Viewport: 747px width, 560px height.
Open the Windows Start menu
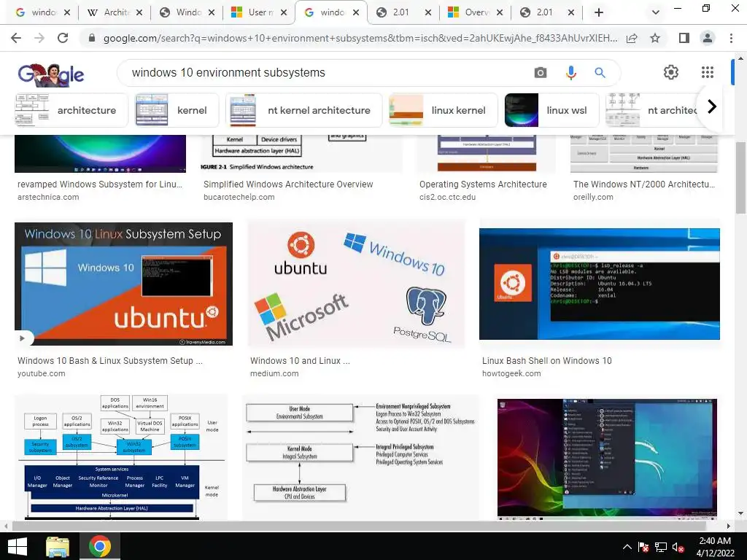pyautogui.click(x=18, y=547)
